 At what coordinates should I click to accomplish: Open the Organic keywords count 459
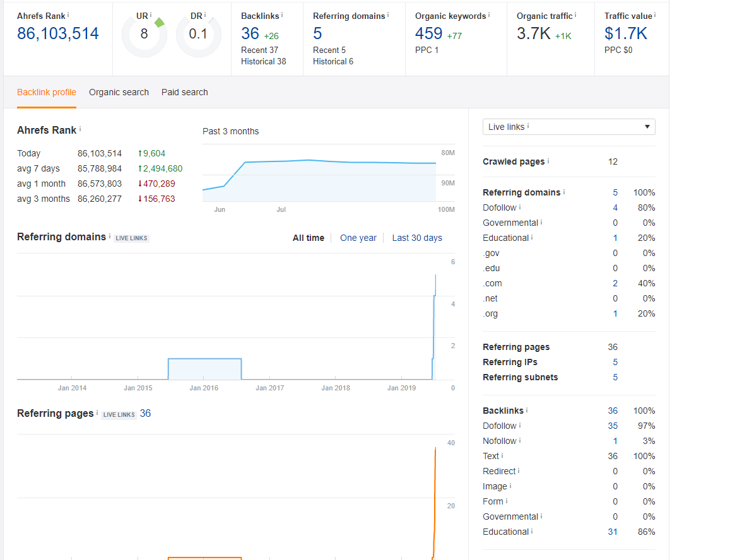point(429,33)
